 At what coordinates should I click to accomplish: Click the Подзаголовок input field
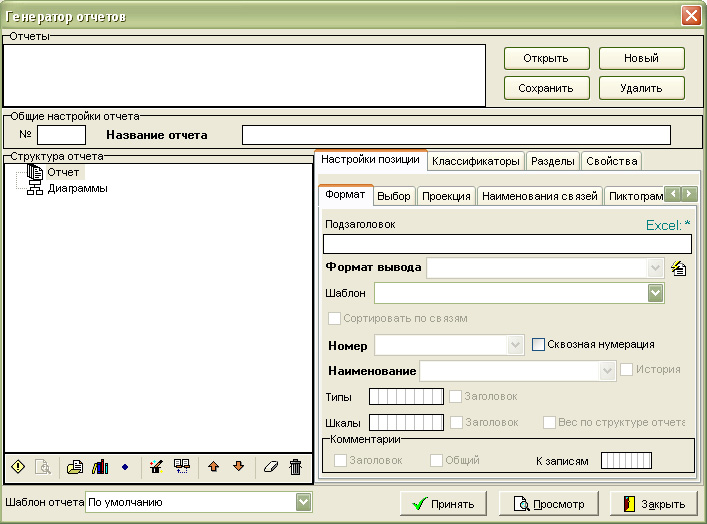pyautogui.click(x=507, y=244)
